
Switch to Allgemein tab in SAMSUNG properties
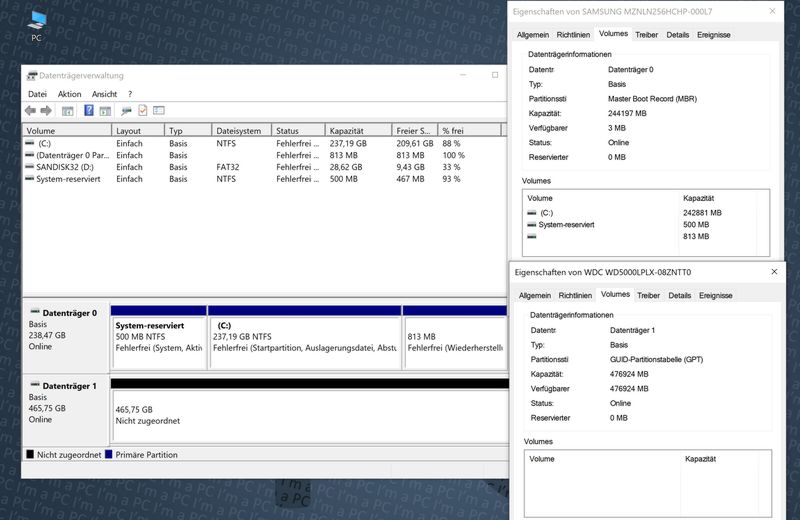click(533, 35)
